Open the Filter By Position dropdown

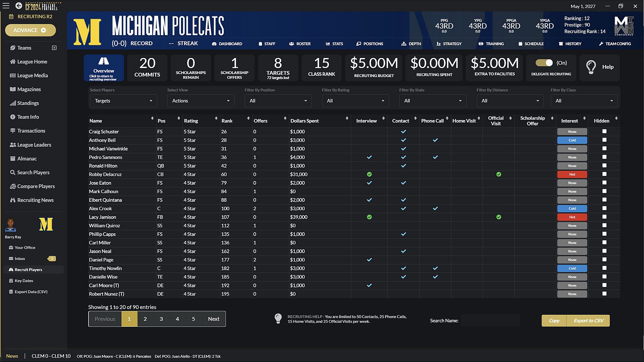(x=278, y=101)
